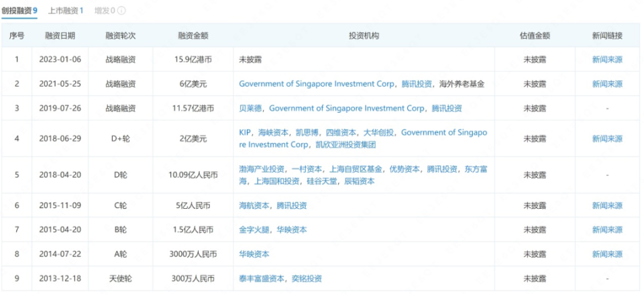Click the 奕铭投资 investor link
The width and height of the screenshot is (644, 294).
[307, 279]
